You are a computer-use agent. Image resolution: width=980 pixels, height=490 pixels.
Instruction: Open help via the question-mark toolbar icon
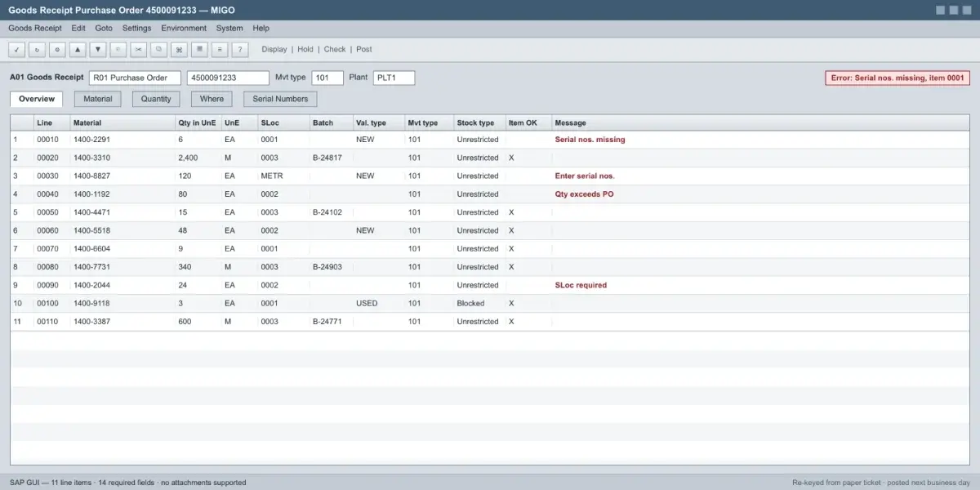[240, 49]
